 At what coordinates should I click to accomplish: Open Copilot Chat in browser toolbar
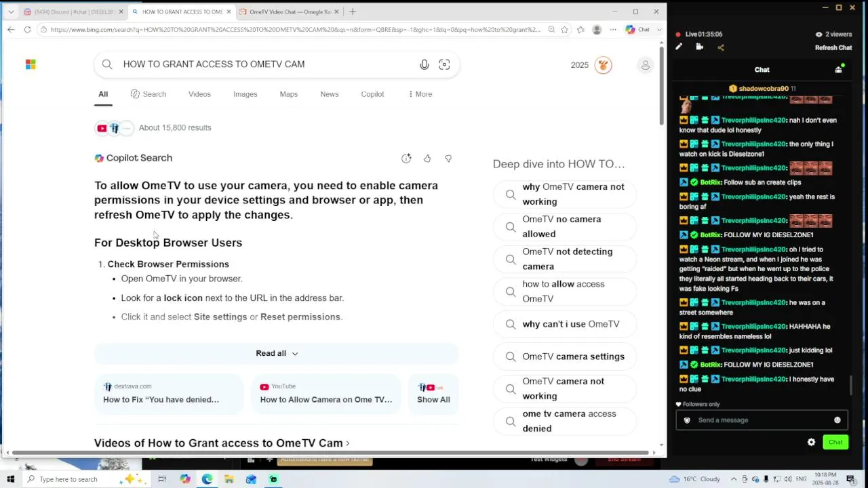point(637,30)
